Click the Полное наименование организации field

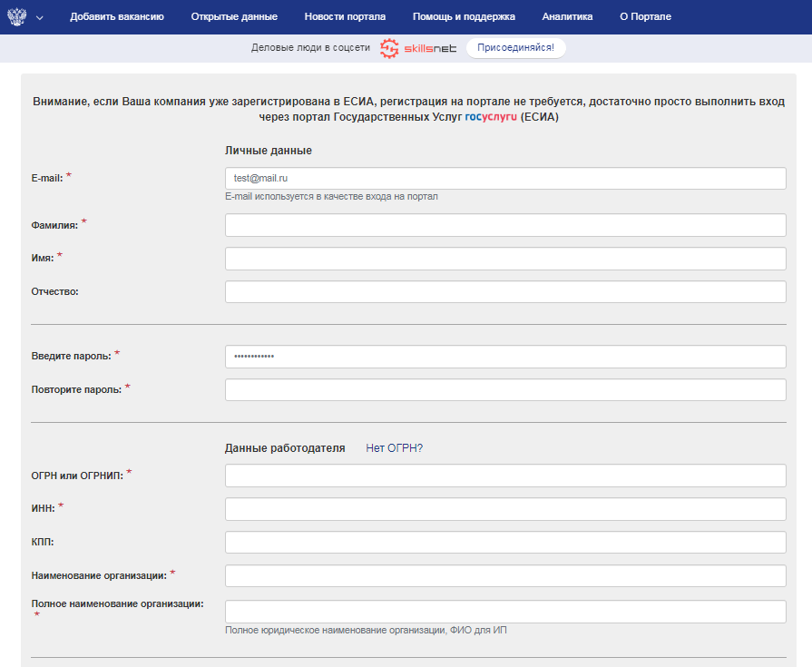[505, 612]
